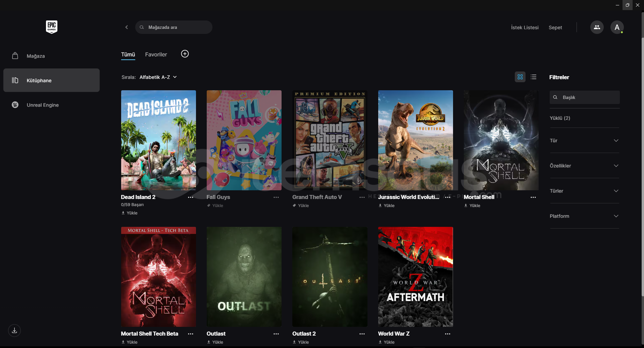Open Dead Island 2 options menu
This screenshot has width=644, height=348.
click(191, 197)
